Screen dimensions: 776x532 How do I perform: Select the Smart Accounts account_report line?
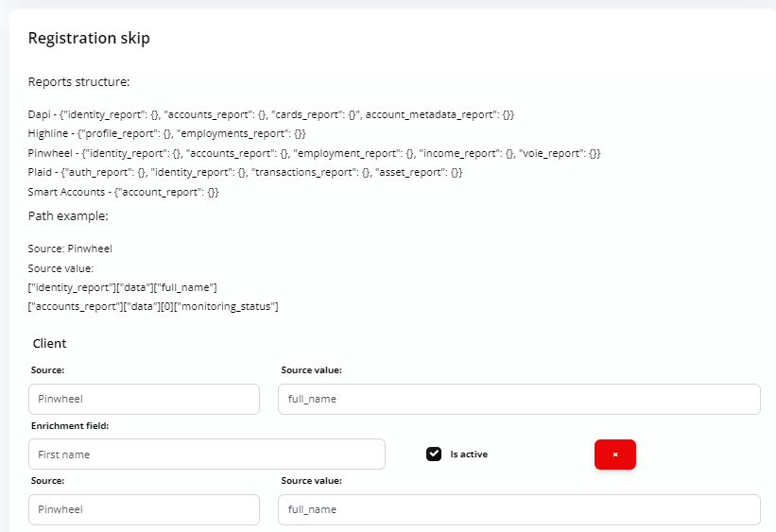(x=123, y=192)
